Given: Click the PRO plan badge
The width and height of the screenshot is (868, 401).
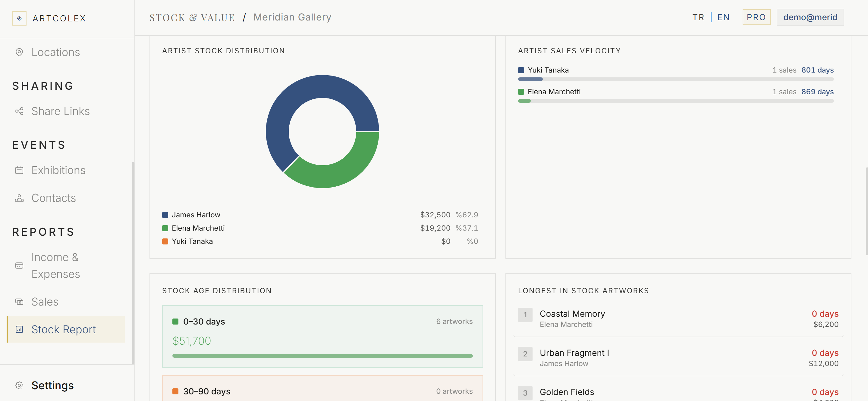Looking at the screenshot, I should (756, 17).
